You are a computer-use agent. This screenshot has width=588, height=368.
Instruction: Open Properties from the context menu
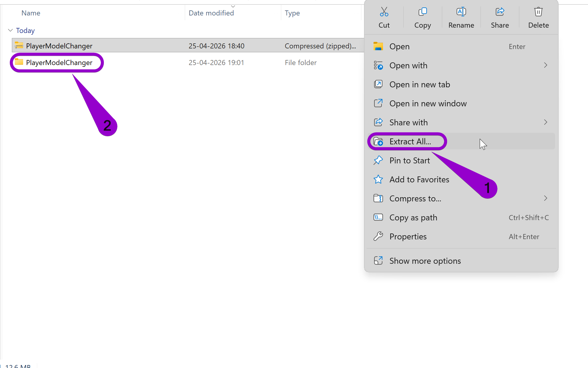click(408, 236)
